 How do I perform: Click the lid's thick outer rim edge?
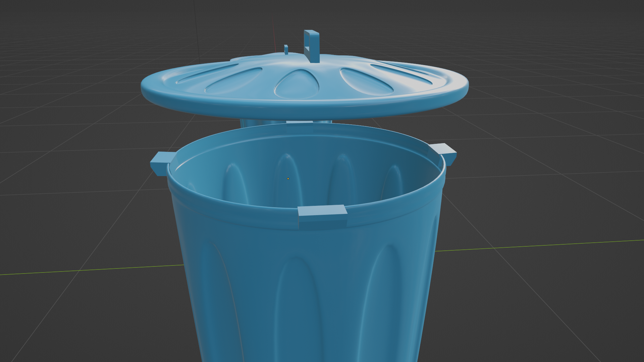(x=304, y=107)
